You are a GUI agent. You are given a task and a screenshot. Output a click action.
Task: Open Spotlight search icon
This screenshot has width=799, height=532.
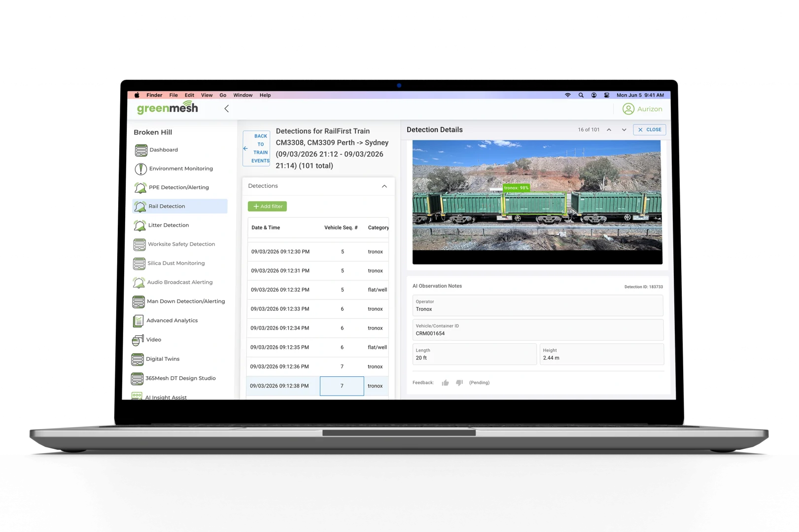(581, 95)
